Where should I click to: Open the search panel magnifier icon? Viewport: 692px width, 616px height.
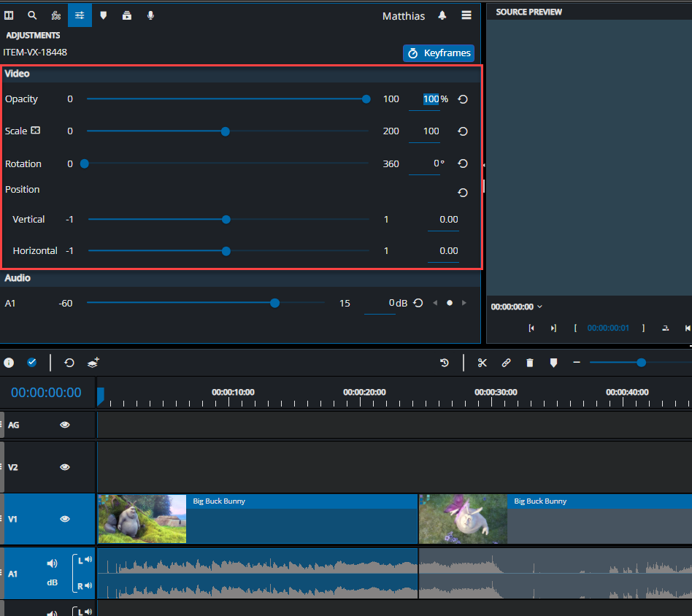(32, 15)
